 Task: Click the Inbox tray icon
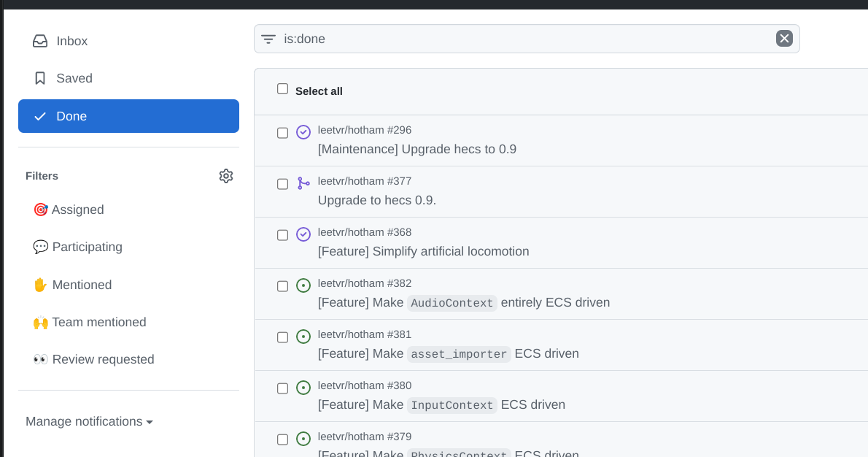(x=40, y=41)
